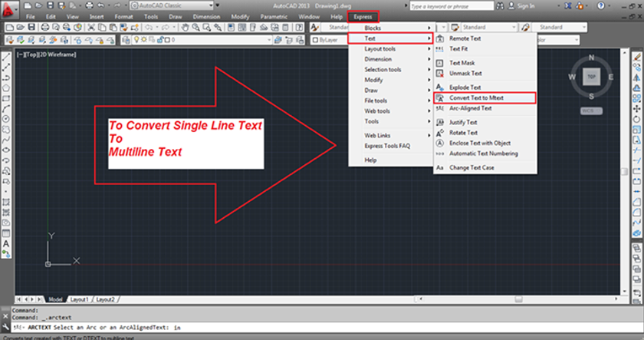Switch to the Model tab
Viewport: 644px width, 340px height.
(55, 299)
